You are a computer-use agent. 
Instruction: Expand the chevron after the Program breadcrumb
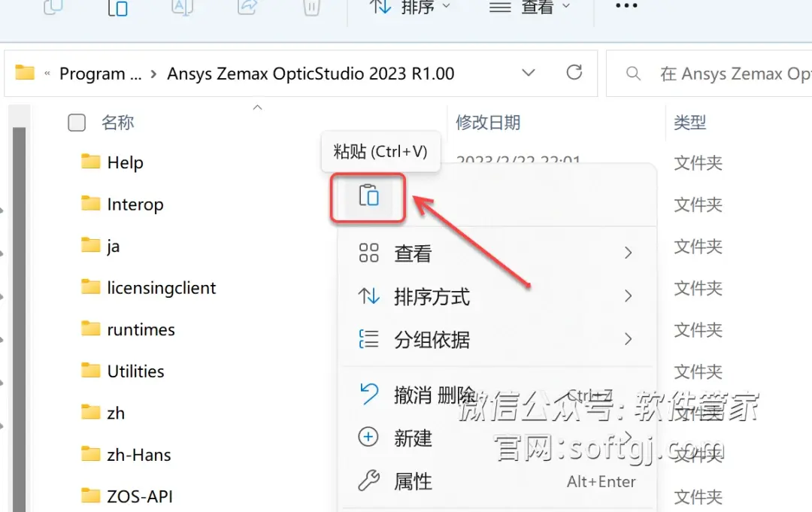tap(153, 74)
